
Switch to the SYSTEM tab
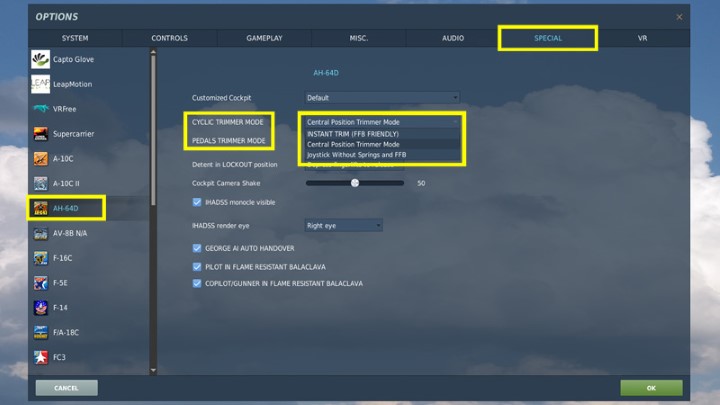coord(75,38)
